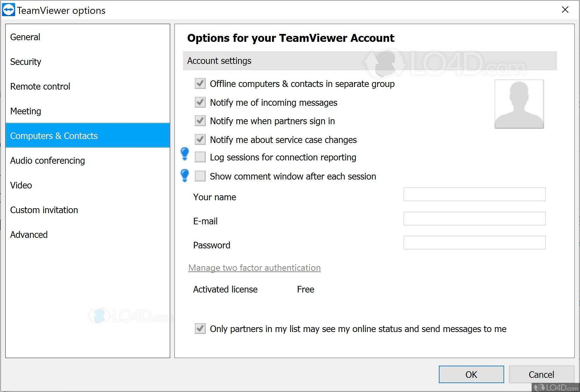Select the Audio conferencing category
580x392 pixels.
[x=47, y=161]
